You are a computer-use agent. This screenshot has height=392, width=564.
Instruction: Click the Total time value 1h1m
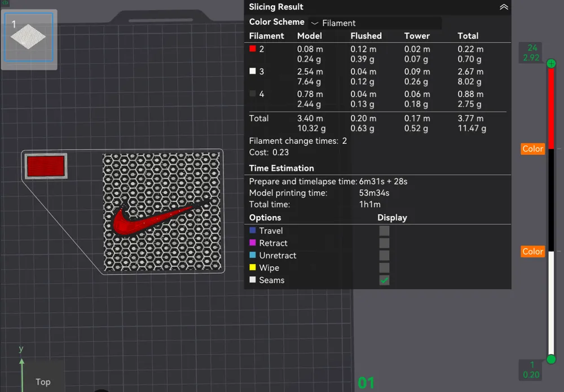(x=370, y=204)
